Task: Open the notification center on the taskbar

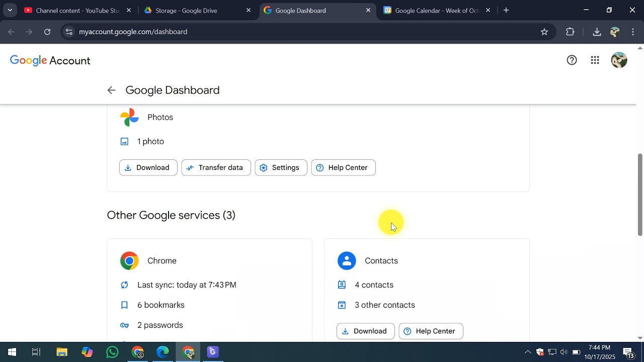Action: click(x=628, y=352)
